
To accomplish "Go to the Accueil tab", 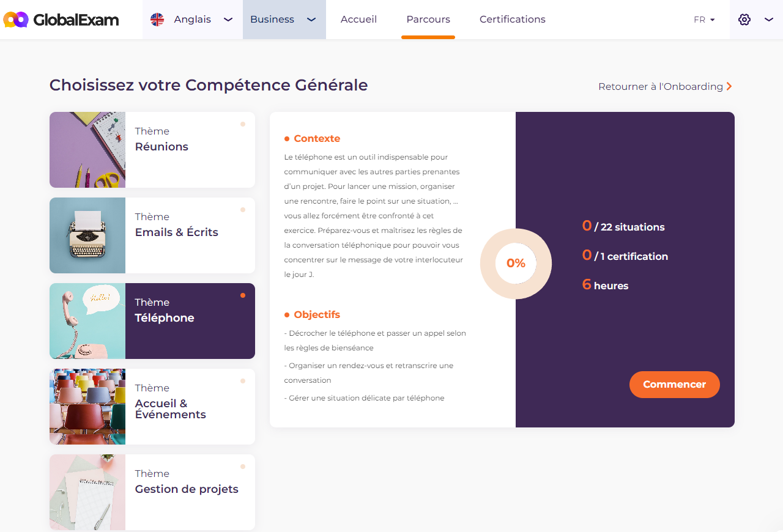I will click(359, 20).
